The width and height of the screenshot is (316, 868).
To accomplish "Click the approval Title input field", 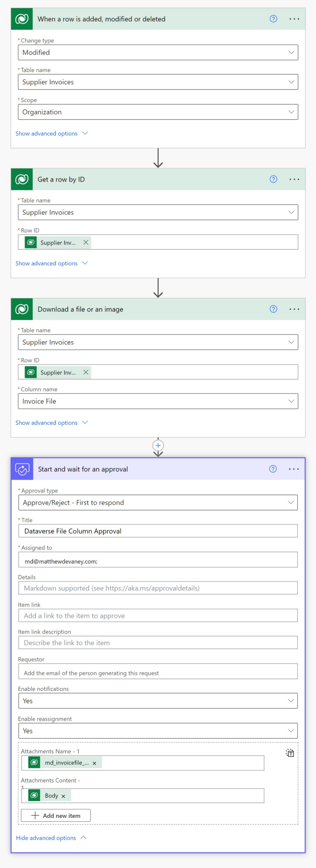I will pos(158,531).
